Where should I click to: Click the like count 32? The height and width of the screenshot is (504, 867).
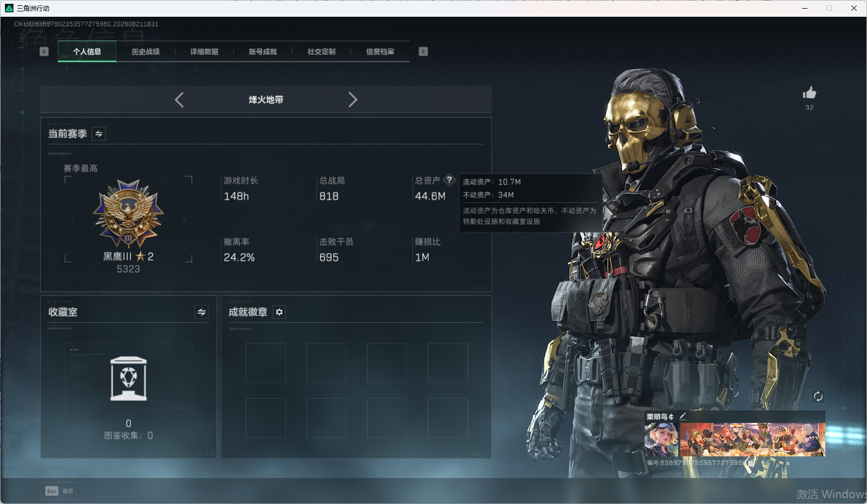coord(810,108)
